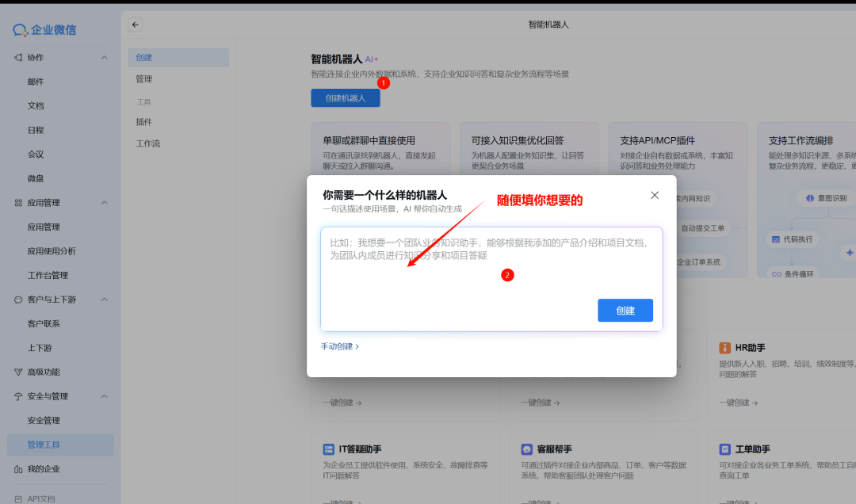Click the 自动提交工单 tag
Screen dimensions: 856x504
coord(702,228)
